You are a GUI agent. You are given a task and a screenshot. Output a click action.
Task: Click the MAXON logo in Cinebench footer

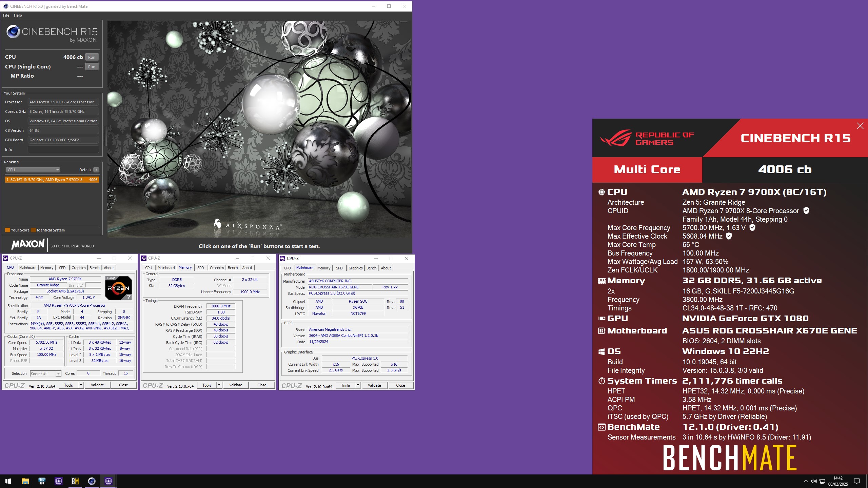pos(28,244)
